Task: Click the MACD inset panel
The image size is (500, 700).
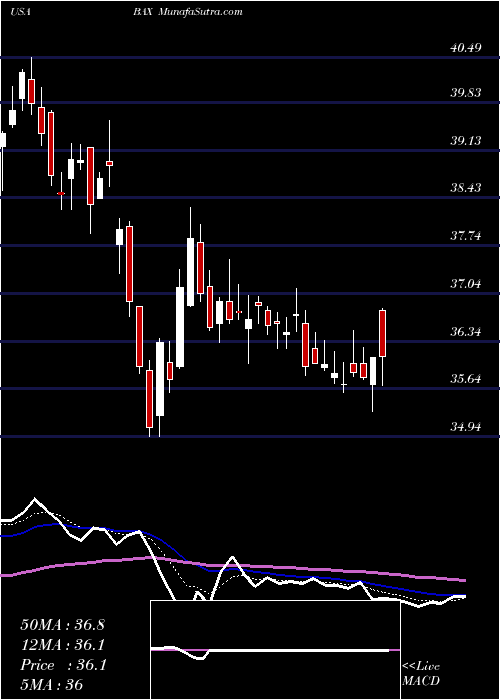Action: [x=275, y=650]
